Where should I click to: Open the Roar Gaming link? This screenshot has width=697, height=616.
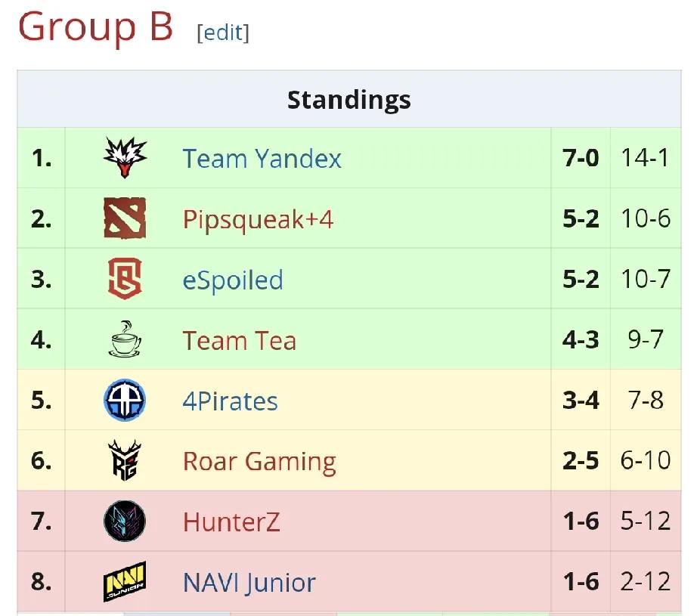(259, 461)
